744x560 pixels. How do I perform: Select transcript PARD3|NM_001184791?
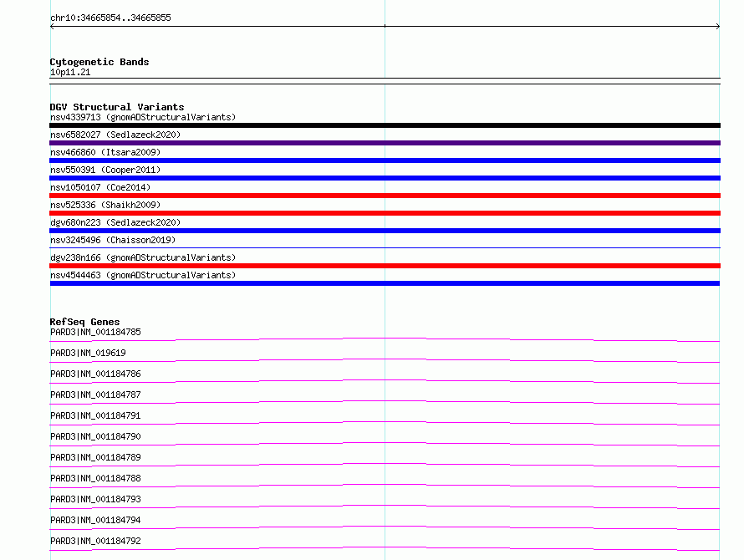coord(95,415)
